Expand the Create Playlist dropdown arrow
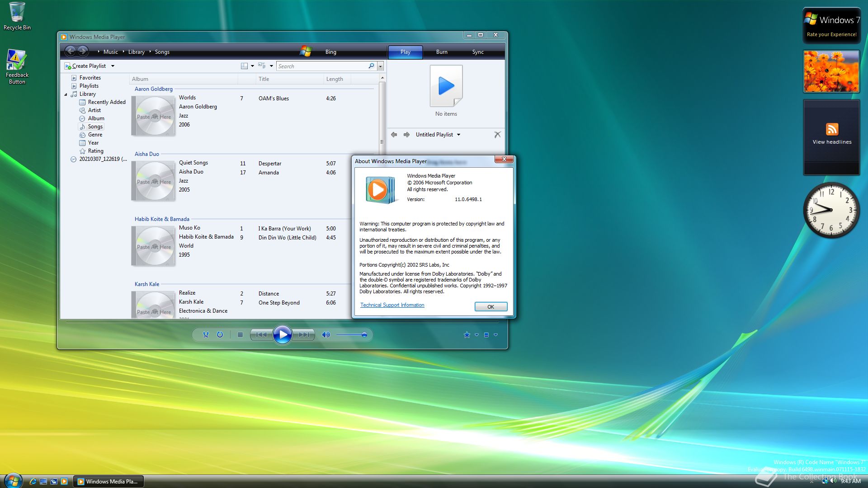 pyautogui.click(x=113, y=66)
